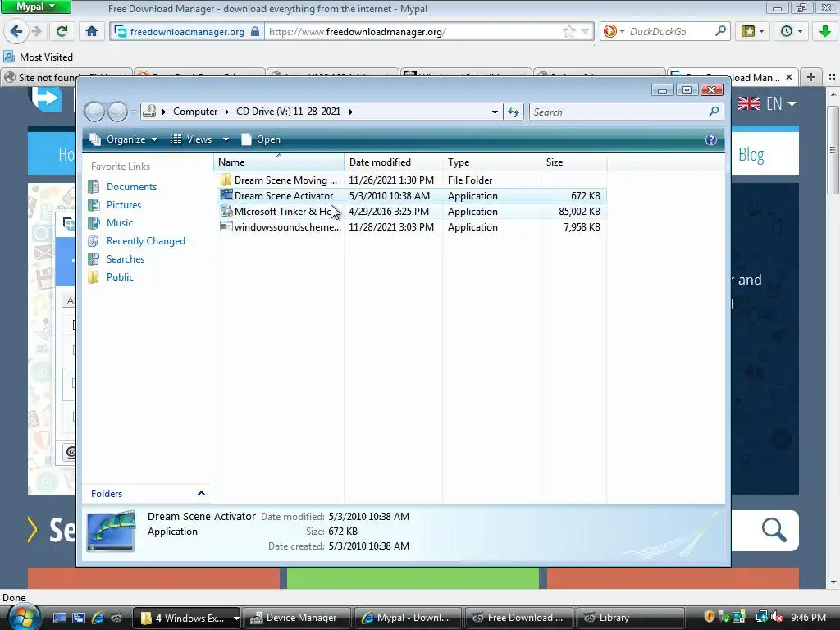Open Explorer help
This screenshot has height=630, width=840.
coord(711,139)
